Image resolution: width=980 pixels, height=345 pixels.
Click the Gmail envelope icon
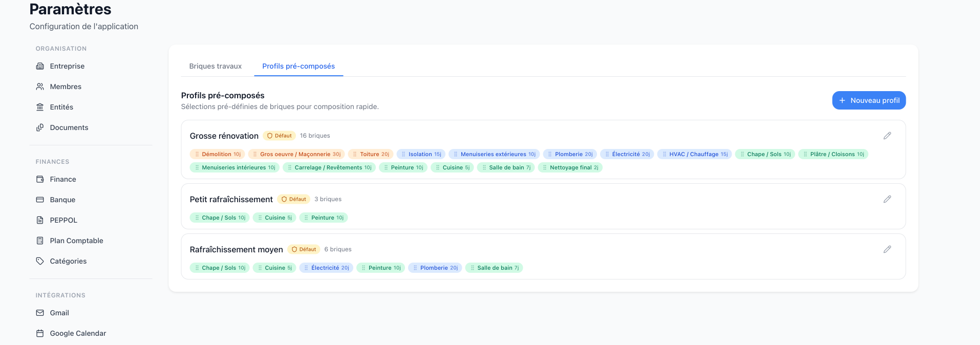pos(40,313)
